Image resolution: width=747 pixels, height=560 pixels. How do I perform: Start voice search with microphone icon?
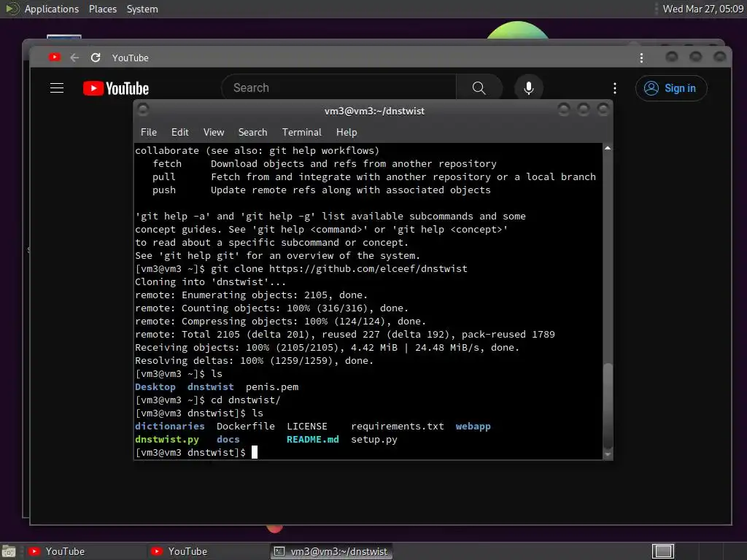528,88
